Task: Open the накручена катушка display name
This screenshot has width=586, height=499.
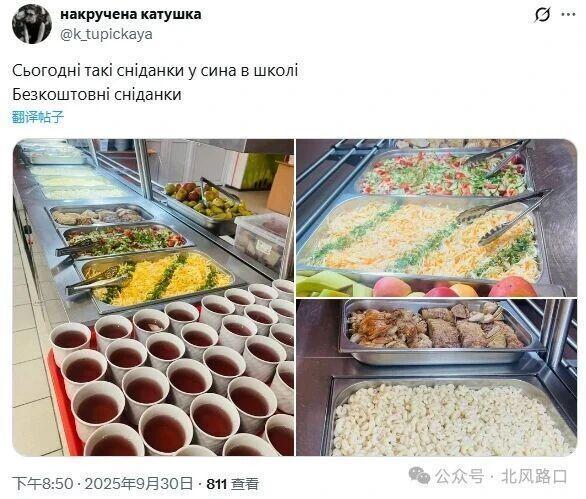Action: pyautogui.click(x=131, y=14)
